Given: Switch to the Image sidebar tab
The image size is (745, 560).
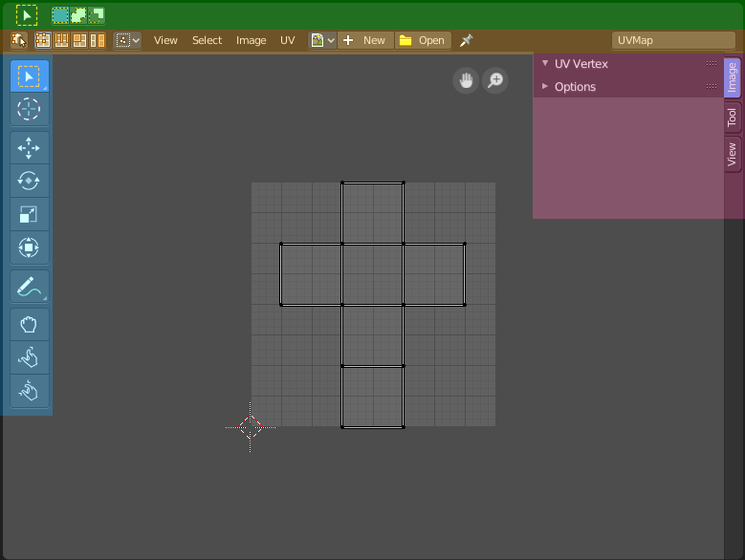Looking at the screenshot, I should tap(733, 77).
